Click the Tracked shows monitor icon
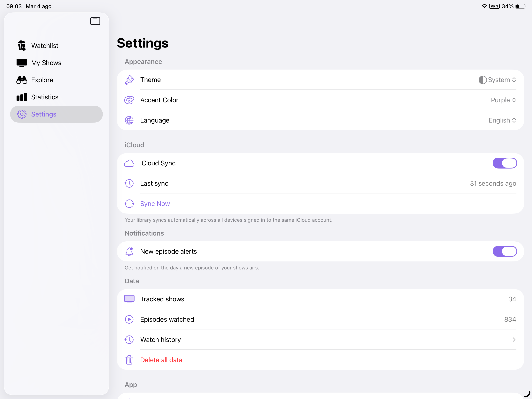532x399 pixels. pyautogui.click(x=129, y=299)
